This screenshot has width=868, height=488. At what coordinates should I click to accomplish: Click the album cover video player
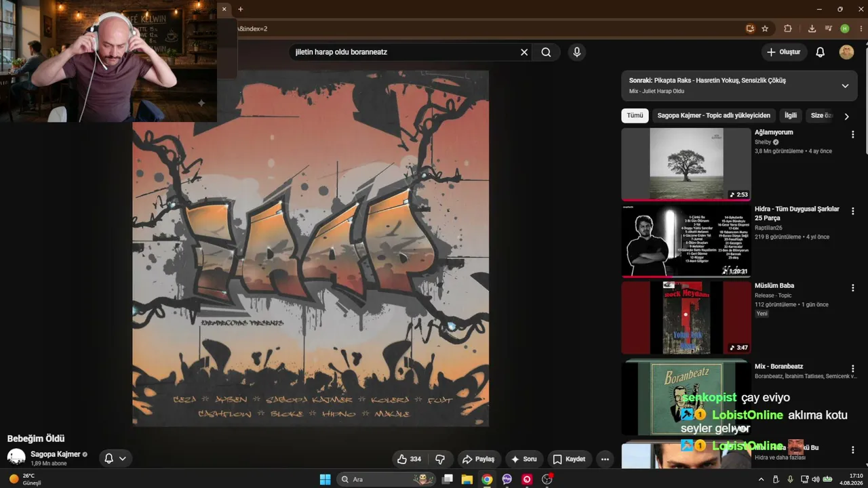coord(311,248)
